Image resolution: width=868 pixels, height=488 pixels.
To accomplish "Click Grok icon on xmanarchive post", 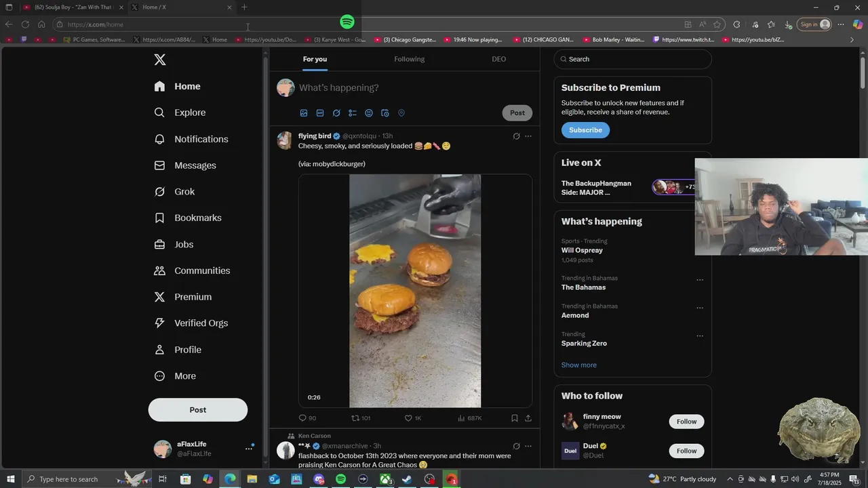I will click(516, 446).
